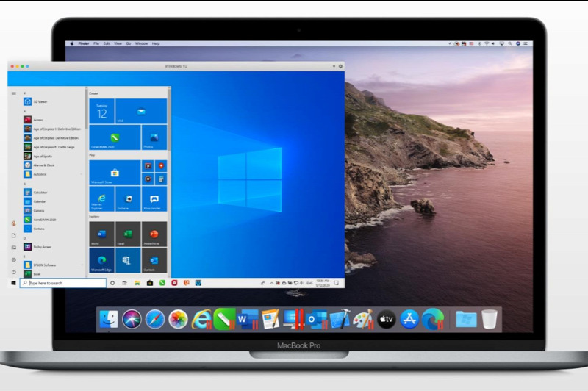
Task: Open Outlook from the Mac dock
Action: click(x=317, y=320)
